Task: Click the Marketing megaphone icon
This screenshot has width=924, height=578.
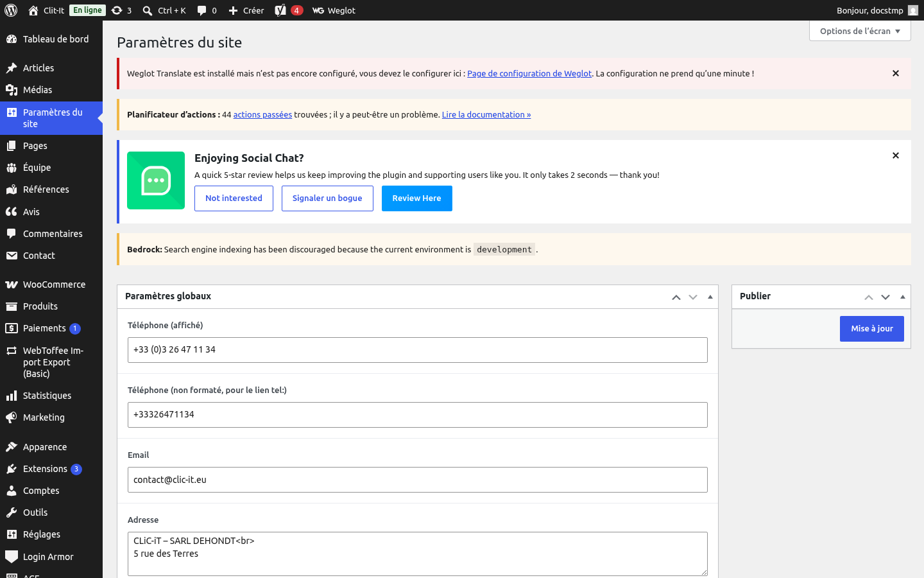Action: [x=12, y=417]
